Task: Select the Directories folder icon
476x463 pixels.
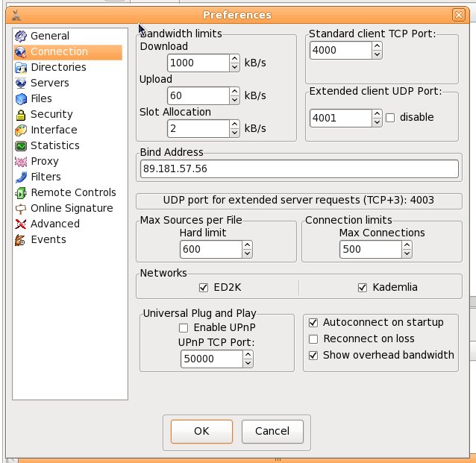Action: 20,67
